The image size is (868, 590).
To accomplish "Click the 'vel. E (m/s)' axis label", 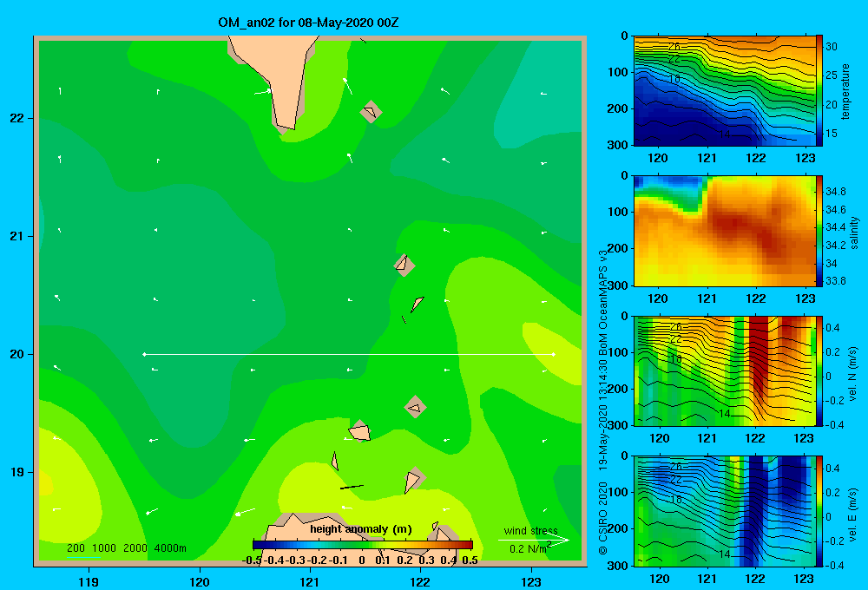I will pos(852,514).
